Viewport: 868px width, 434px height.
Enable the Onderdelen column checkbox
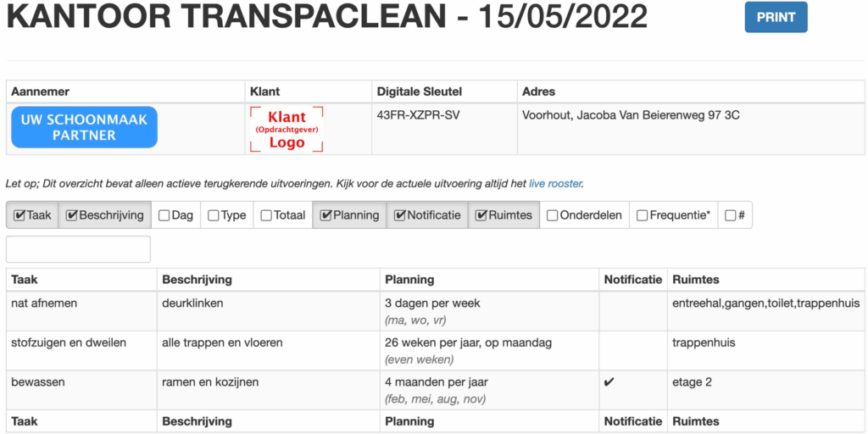[x=553, y=215]
